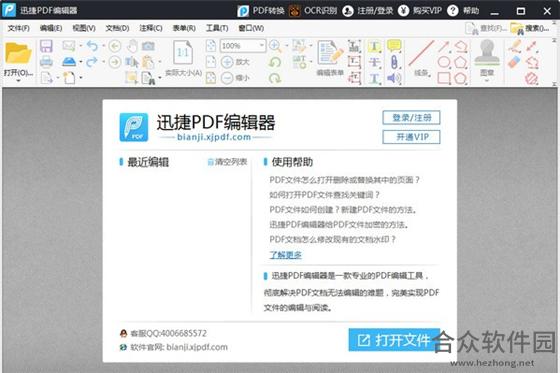This screenshot has height=373, width=560.
Task: Click 清空列表 to clear the recent list
Action: pyautogui.click(x=228, y=162)
